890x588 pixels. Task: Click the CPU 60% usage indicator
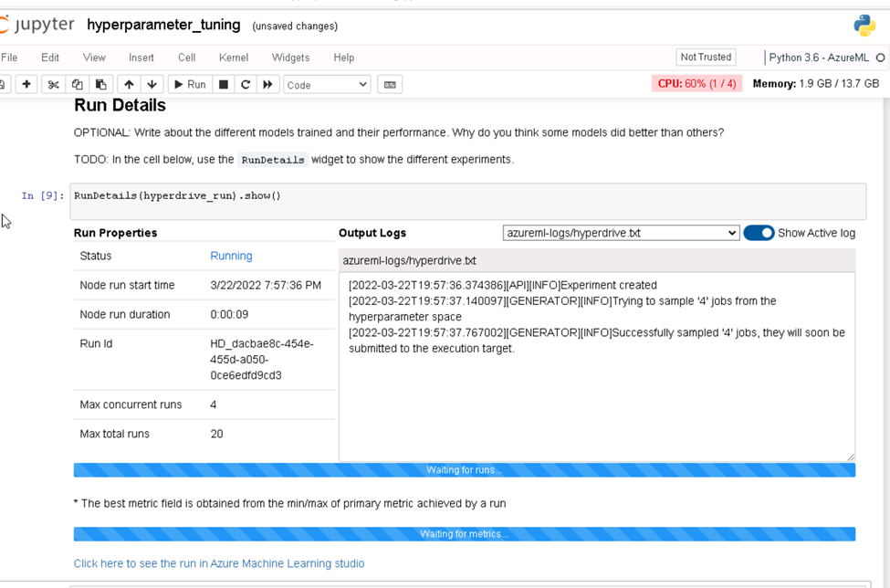(x=696, y=84)
